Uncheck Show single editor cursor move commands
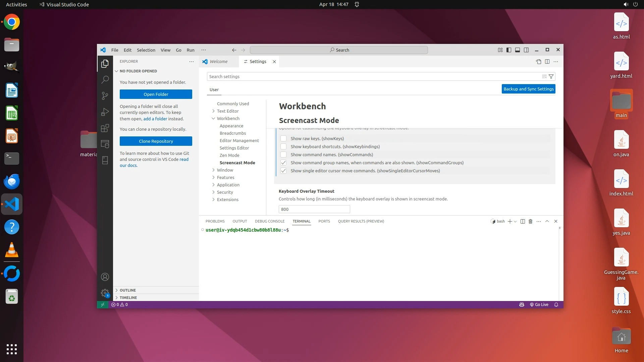 pos(283,171)
